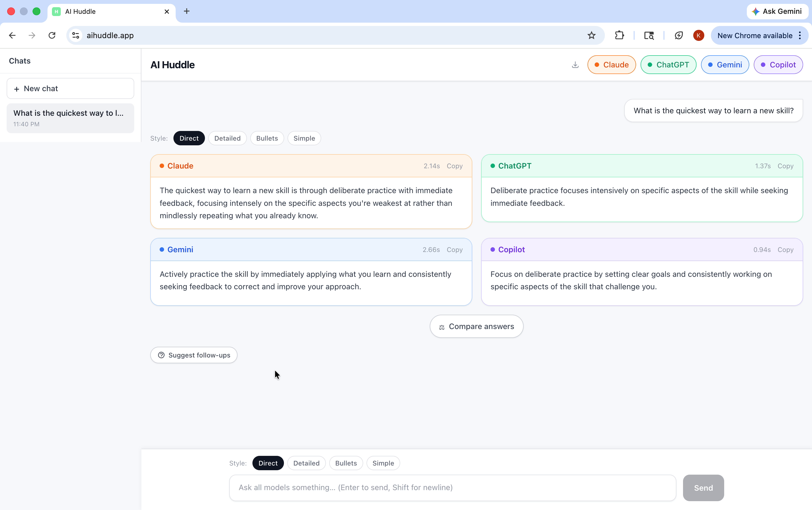The image size is (812, 510).
Task: Open the 'What is the quickest way' chat
Action: coord(70,118)
